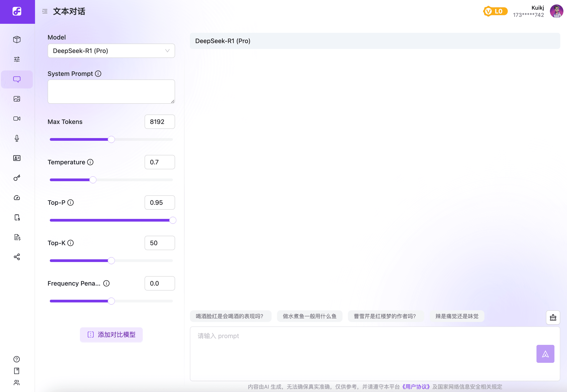This screenshot has width=567, height=392.
Task: Open the image generation icon in sidebar
Action: pos(17,99)
